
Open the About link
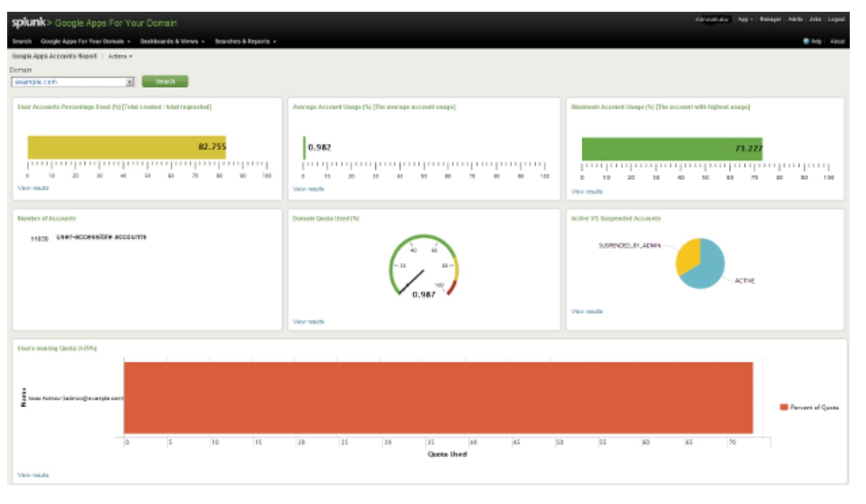point(837,41)
